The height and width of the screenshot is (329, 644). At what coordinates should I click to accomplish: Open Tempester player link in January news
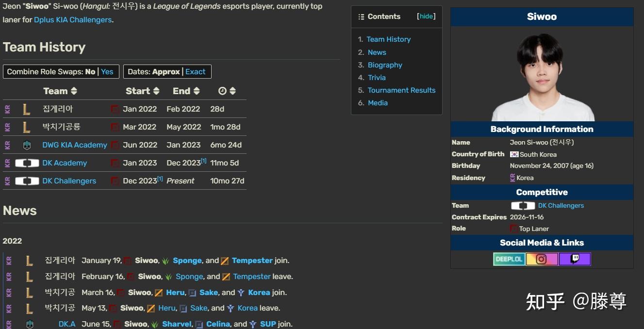(252, 261)
